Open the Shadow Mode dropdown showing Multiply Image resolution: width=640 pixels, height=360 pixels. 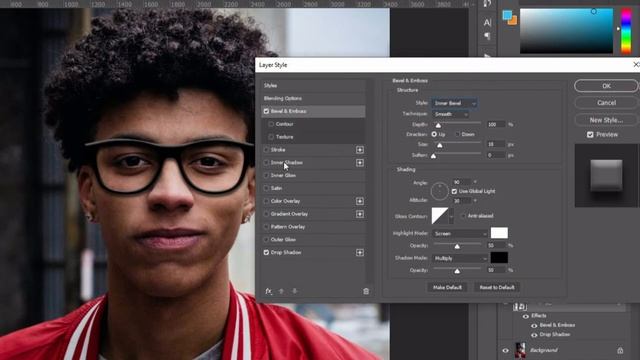pos(460,258)
